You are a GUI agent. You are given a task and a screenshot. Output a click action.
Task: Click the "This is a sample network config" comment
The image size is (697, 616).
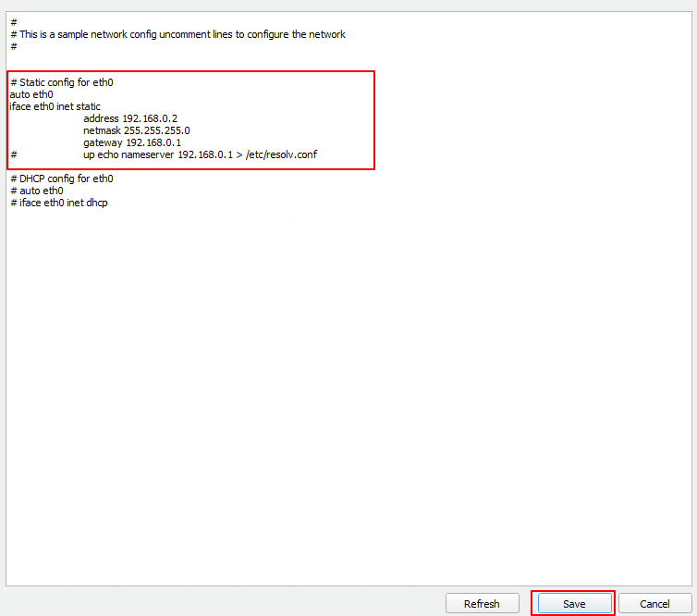coord(182,34)
